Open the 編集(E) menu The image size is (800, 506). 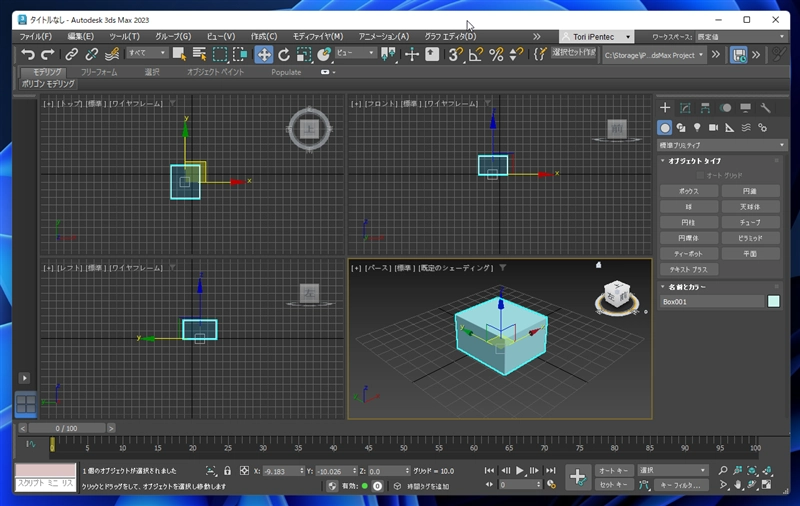[x=81, y=36]
